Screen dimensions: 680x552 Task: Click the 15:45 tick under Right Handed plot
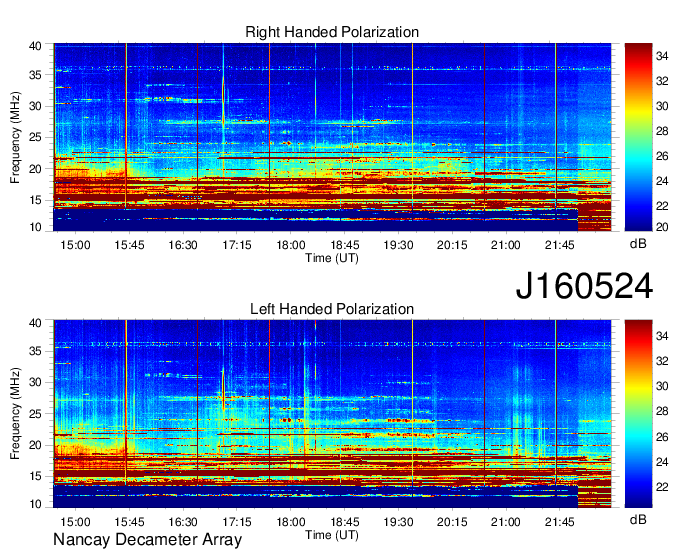pos(129,245)
